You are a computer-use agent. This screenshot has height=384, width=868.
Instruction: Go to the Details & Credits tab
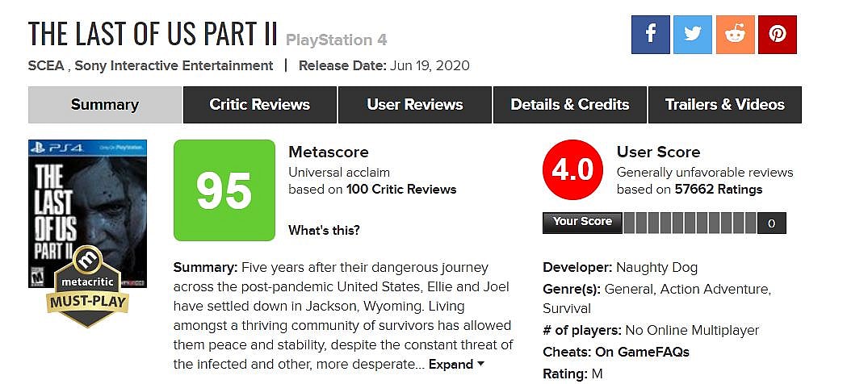pos(569,105)
